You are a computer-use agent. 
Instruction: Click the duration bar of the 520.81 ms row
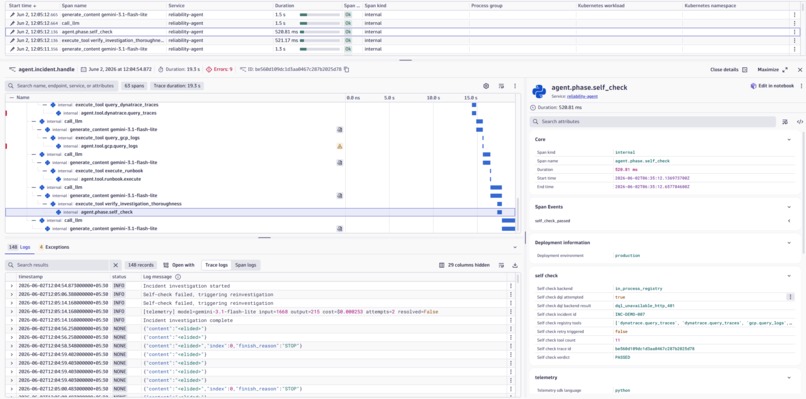point(319,32)
